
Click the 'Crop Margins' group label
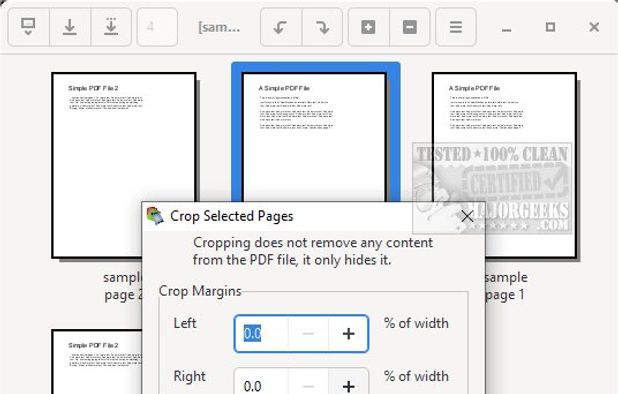pos(200,291)
